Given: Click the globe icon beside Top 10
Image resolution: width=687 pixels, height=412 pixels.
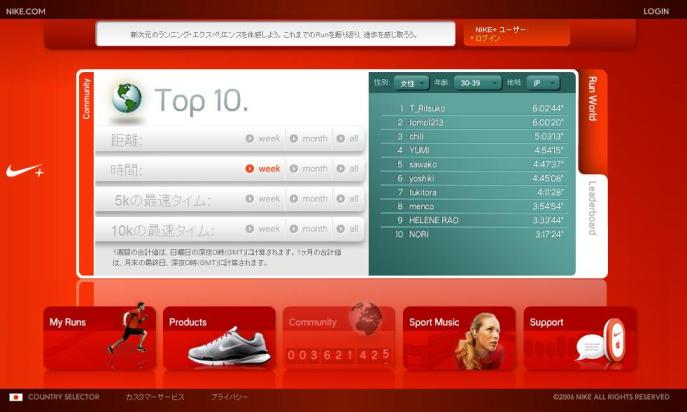Looking at the screenshot, I should (x=127, y=98).
